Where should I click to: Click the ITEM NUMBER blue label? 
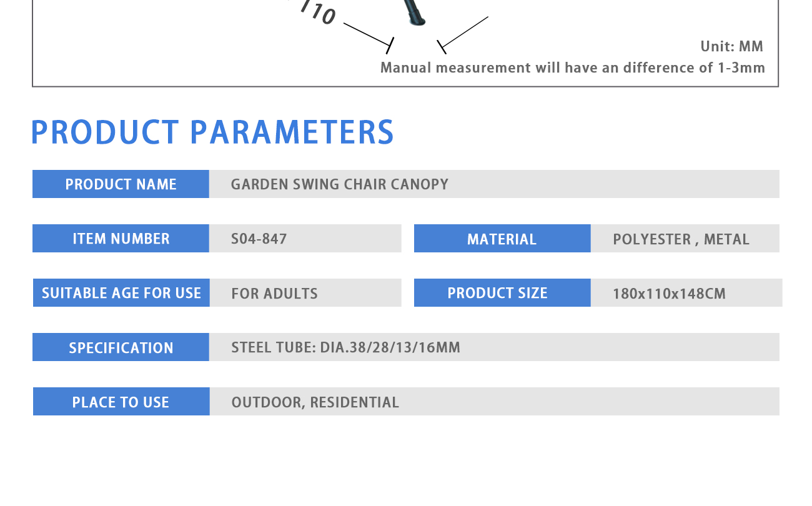pos(121,239)
